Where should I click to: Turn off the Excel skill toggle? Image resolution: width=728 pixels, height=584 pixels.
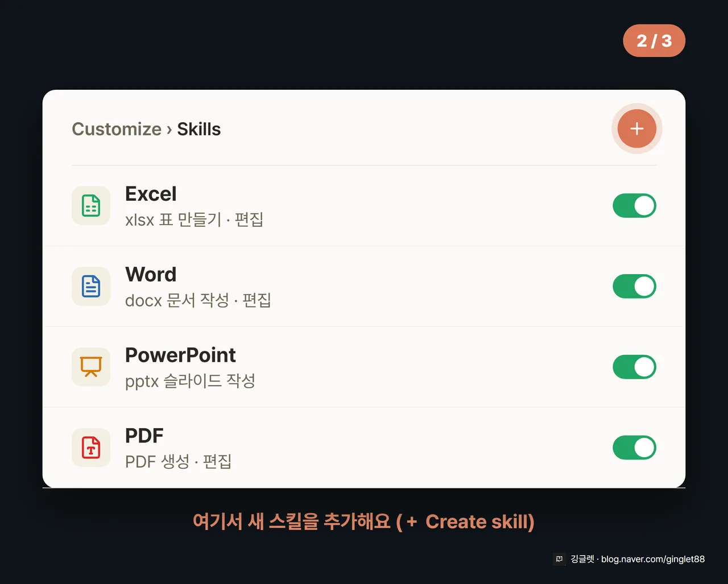634,206
